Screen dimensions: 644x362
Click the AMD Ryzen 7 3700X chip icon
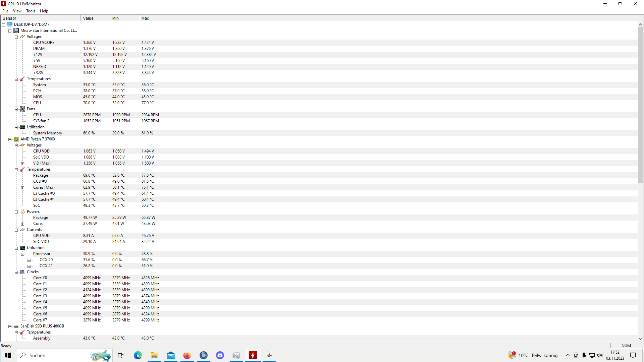click(x=16, y=139)
